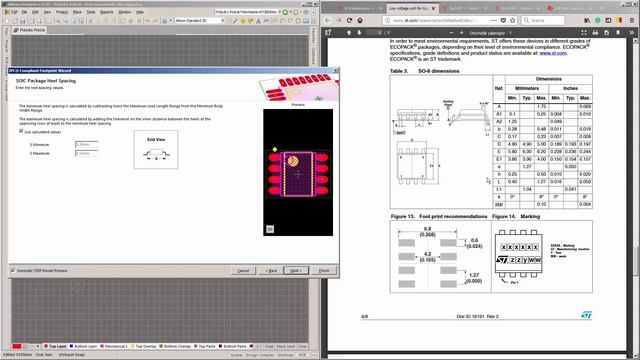Bookmark this page with the star icon
This screenshot has height=360, width=640.
pyautogui.click(x=513, y=20)
